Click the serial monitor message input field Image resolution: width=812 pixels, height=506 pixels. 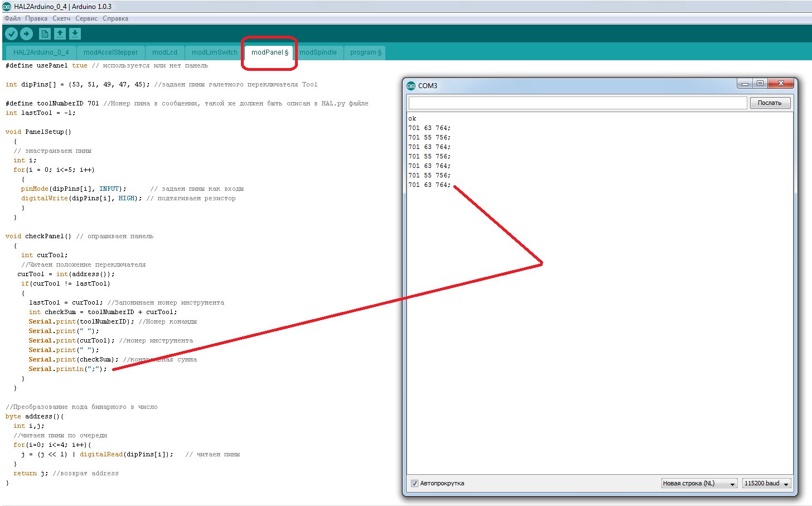point(577,103)
